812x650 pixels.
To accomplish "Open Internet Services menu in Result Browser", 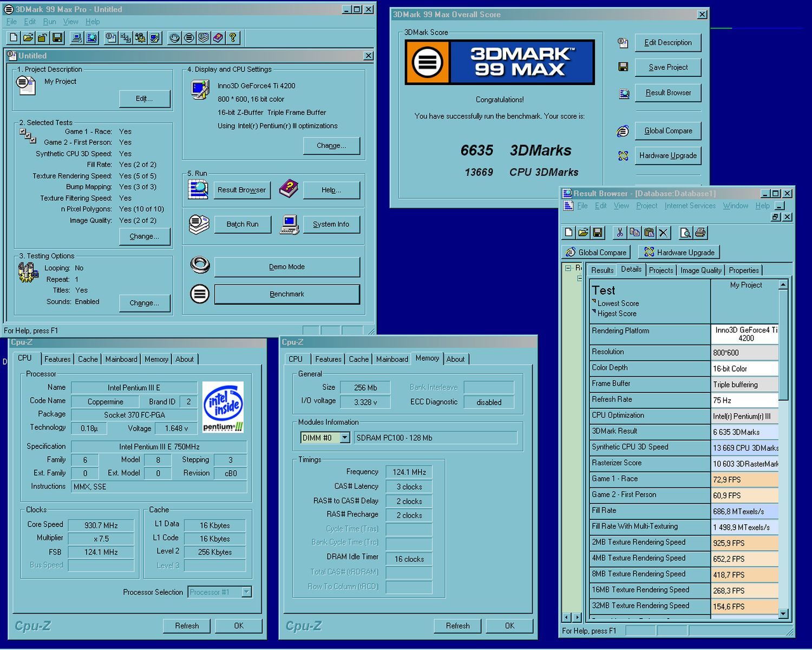I will coord(690,206).
